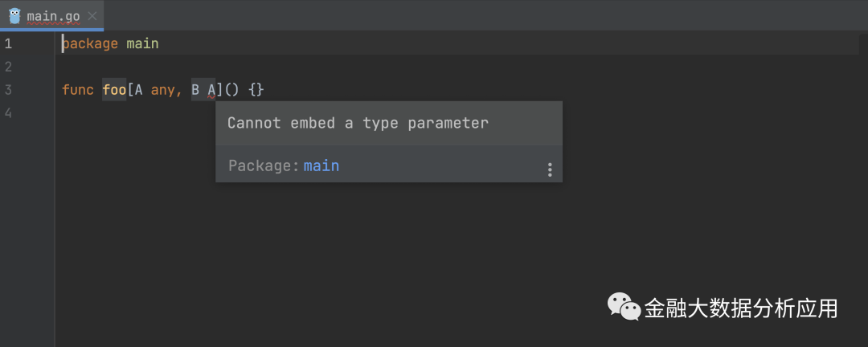This screenshot has width=868, height=347.
Task: Open the tooltip's three-dot more options
Action: (550, 169)
